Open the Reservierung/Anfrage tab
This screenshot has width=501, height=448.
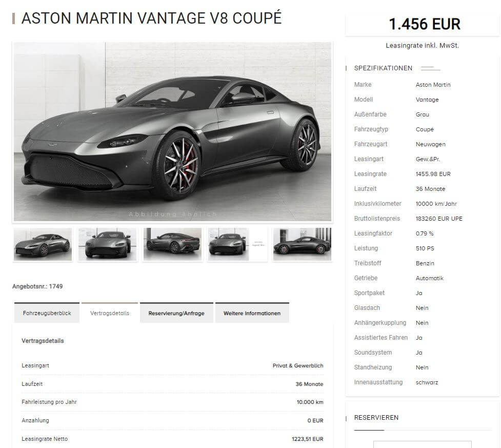176,313
